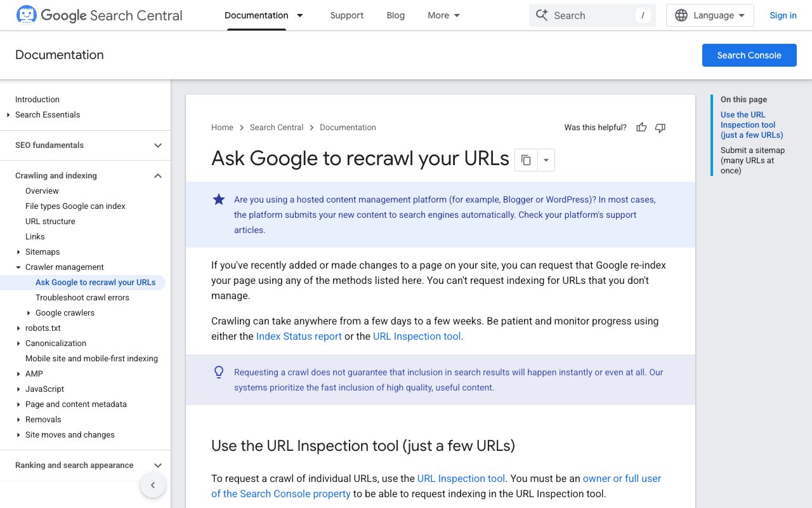Image resolution: width=812 pixels, height=508 pixels.
Task: Expand the Ranking and search appearance section
Action: 158,465
